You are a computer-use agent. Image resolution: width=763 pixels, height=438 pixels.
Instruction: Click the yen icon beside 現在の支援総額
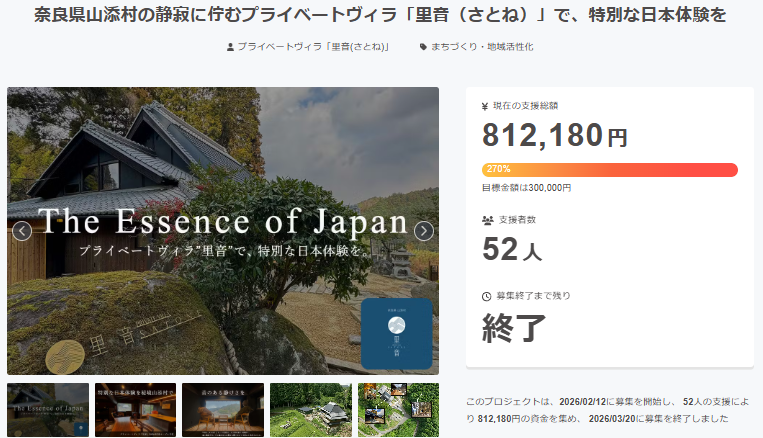coord(485,105)
